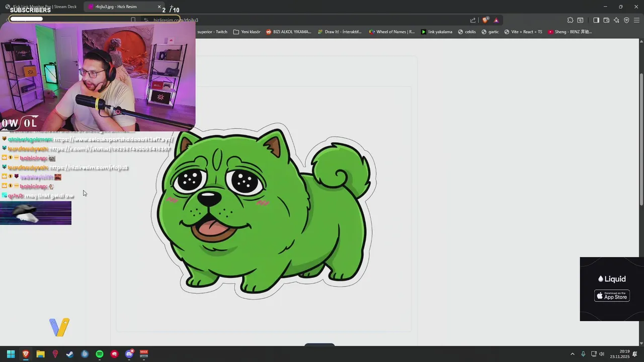Click the network display tray icon
644x362 pixels.
click(593, 354)
